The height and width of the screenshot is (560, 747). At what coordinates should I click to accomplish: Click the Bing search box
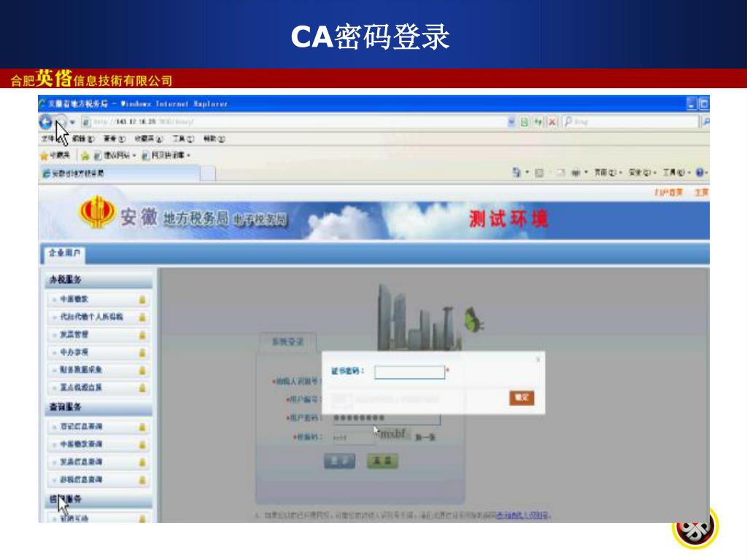pyautogui.click(x=630, y=122)
